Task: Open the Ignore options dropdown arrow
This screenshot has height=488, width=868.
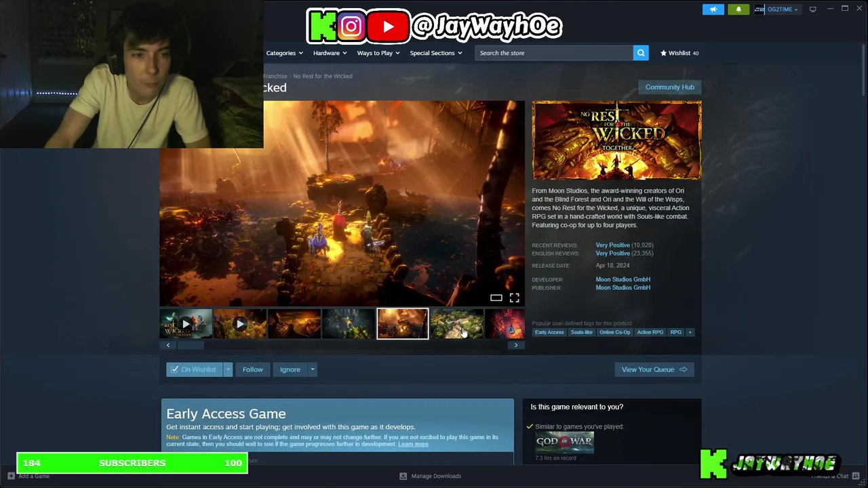Action: point(313,369)
